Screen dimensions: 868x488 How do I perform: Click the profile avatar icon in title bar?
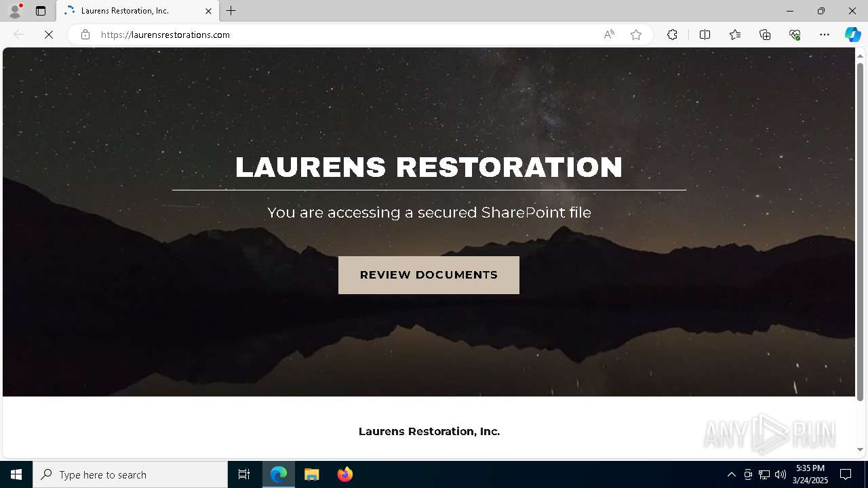pos(15,11)
